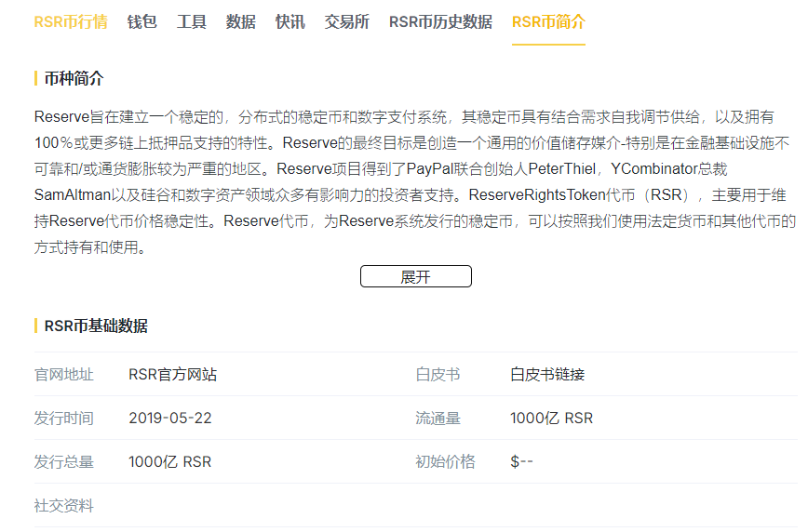View the RSR币历史数据 tab
808x532 pixels.
tap(440, 22)
